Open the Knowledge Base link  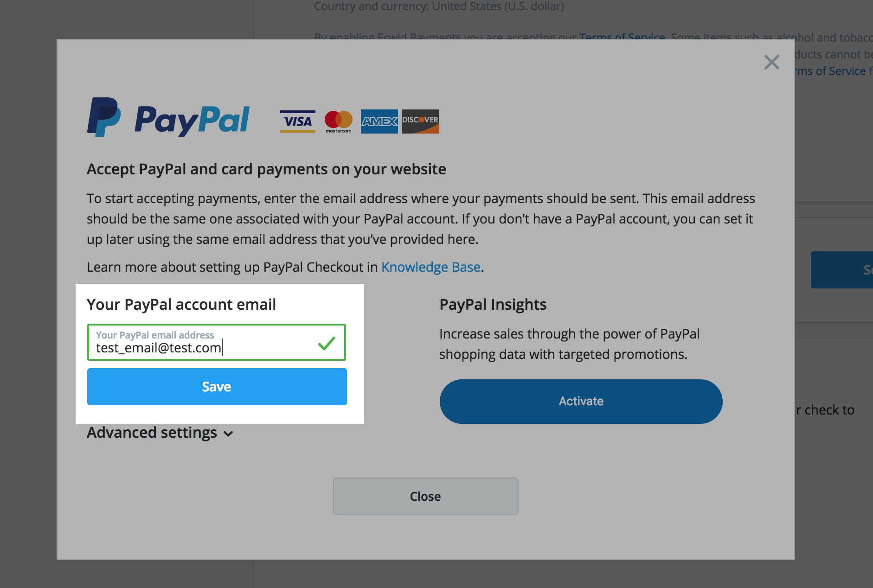tap(430, 267)
